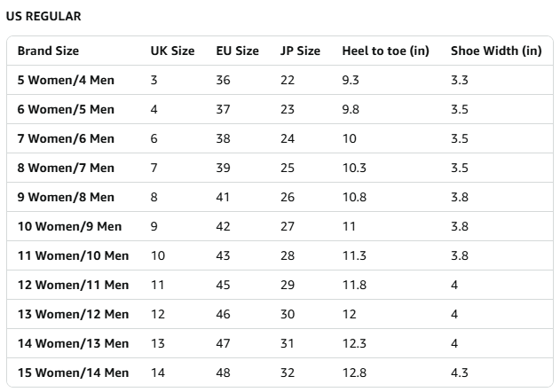The height and width of the screenshot is (392, 560).
Task: Click the 7 Women/6 Men row label
Action: (x=66, y=138)
